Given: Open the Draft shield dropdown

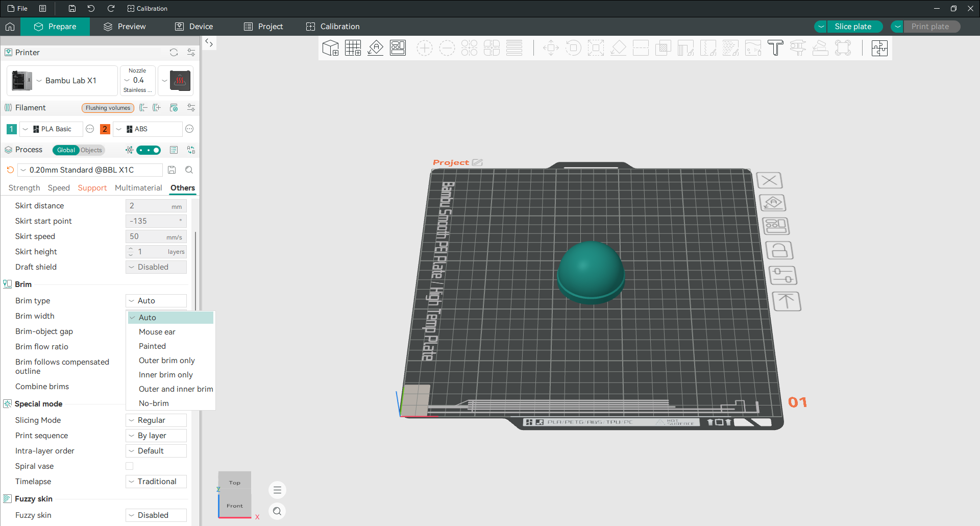Looking at the screenshot, I should 156,267.
